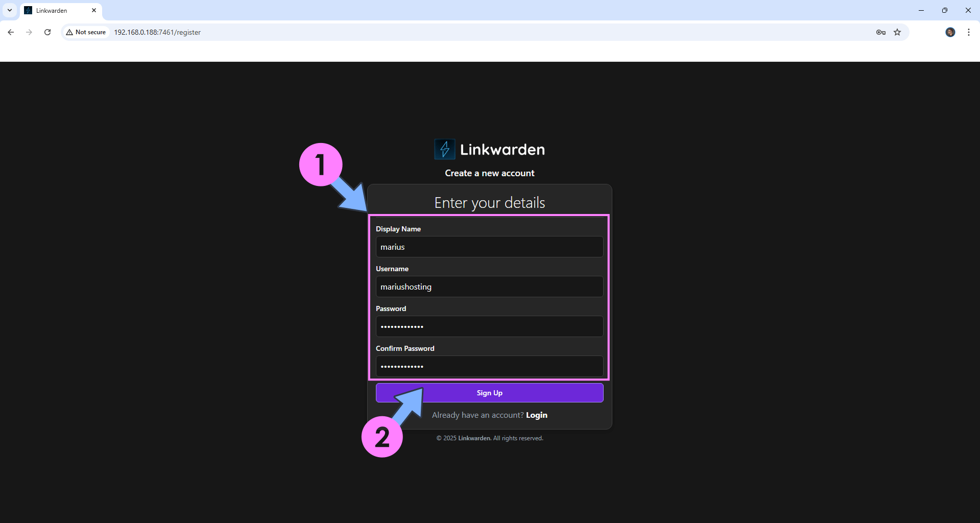980x523 pixels.
Task: Show the Not secure site info
Action: tap(86, 32)
